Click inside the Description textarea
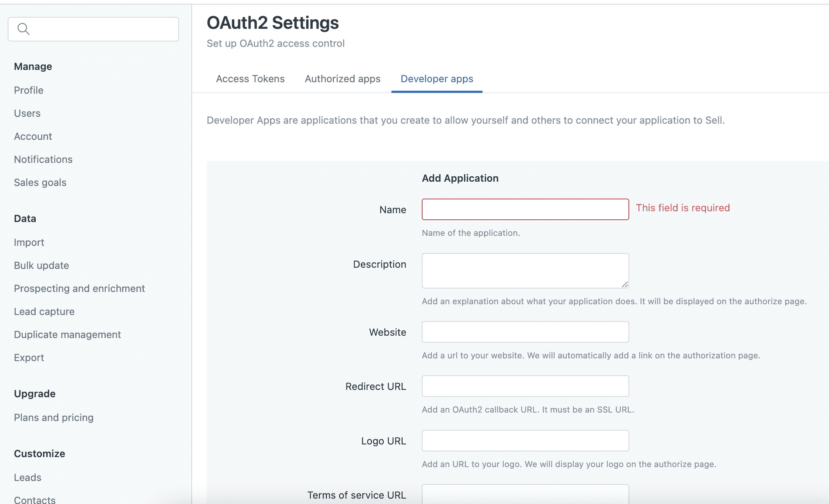The image size is (829, 504). point(525,270)
